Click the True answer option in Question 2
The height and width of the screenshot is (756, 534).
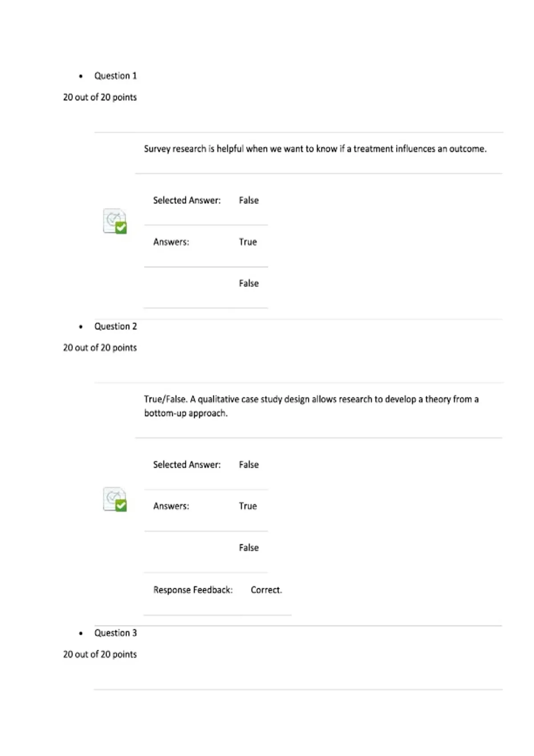[x=248, y=506]
